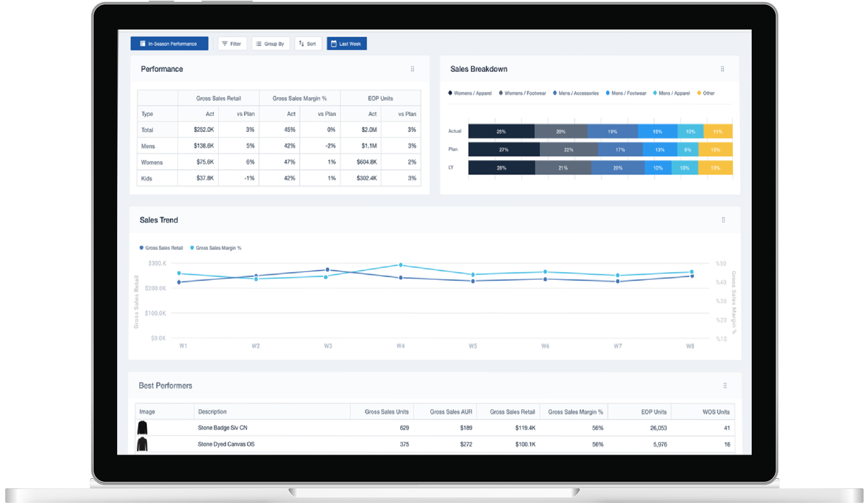Select the Last Week date range button
This screenshot has height=503, width=868.
pos(346,43)
